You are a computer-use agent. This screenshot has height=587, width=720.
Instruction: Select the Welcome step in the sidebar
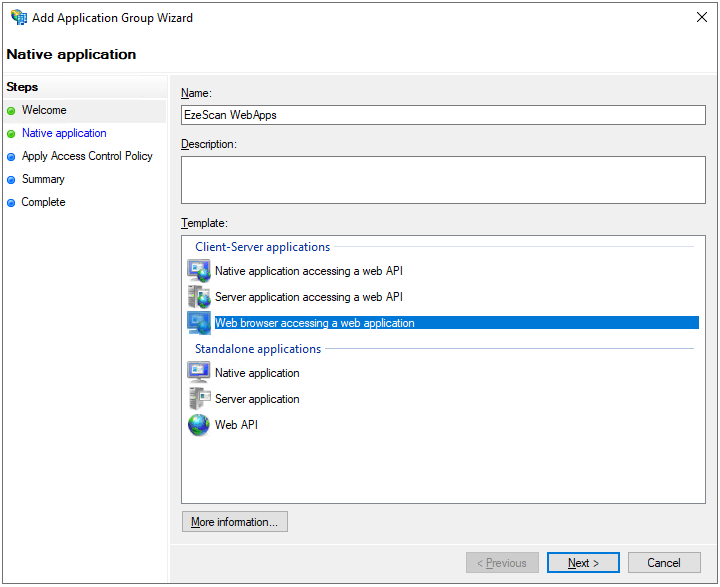click(44, 110)
